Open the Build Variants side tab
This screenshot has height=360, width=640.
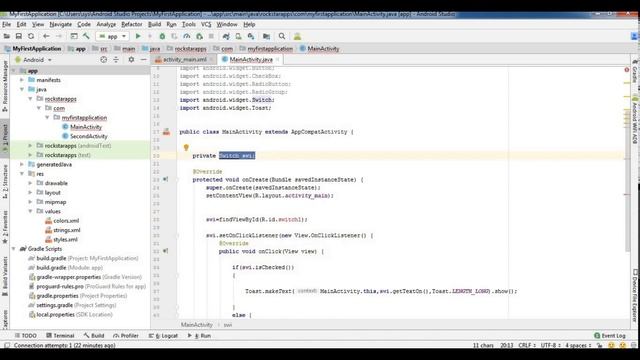coord(5,276)
